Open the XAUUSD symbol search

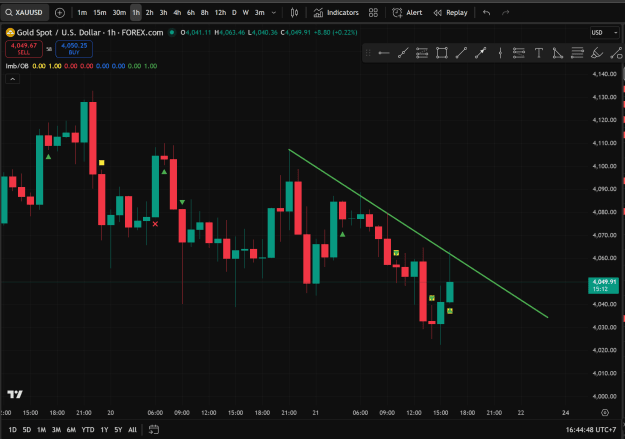tap(25, 13)
